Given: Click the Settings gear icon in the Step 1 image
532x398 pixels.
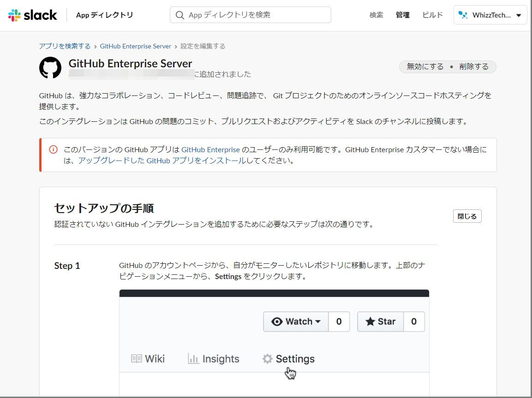Looking at the screenshot, I should pyautogui.click(x=267, y=358).
